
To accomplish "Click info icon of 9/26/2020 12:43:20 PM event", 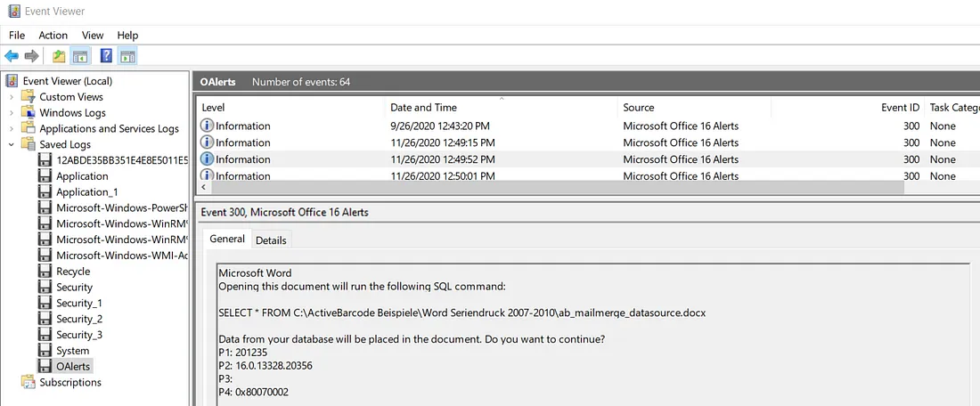I will click(x=207, y=126).
